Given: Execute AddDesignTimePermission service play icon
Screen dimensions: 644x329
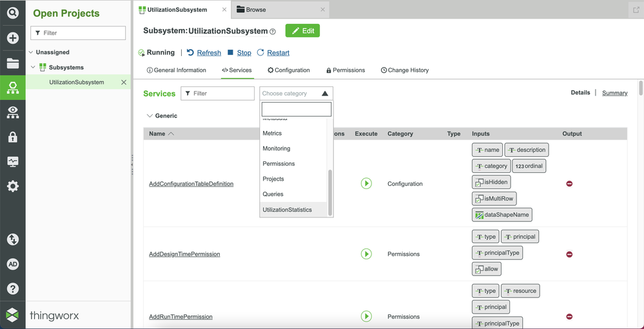Looking at the screenshot, I should (366, 254).
